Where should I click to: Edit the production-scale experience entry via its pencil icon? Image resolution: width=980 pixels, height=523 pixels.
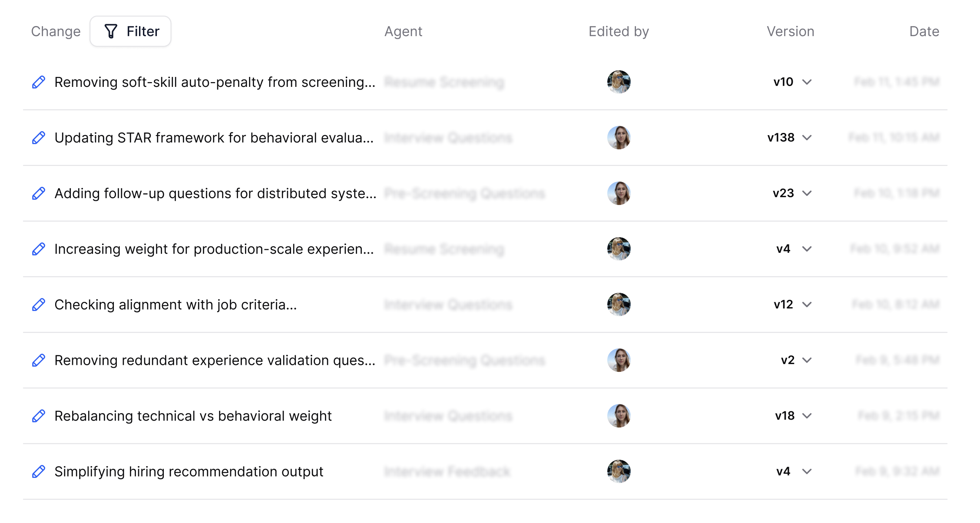click(x=39, y=249)
